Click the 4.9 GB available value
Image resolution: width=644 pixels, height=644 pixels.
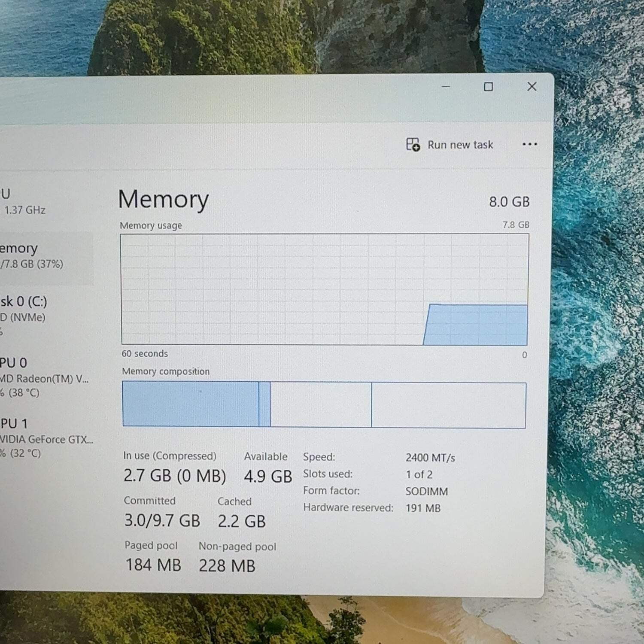[268, 477]
